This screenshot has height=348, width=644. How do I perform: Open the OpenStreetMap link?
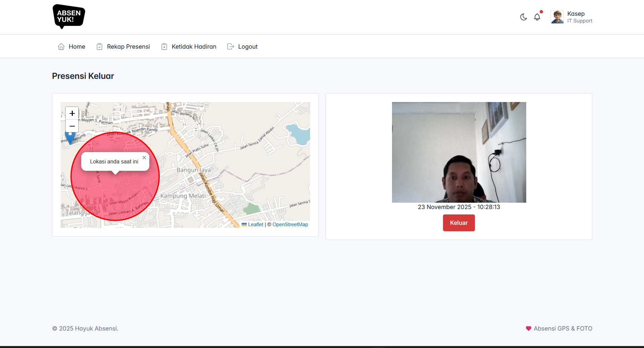[x=290, y=225]
